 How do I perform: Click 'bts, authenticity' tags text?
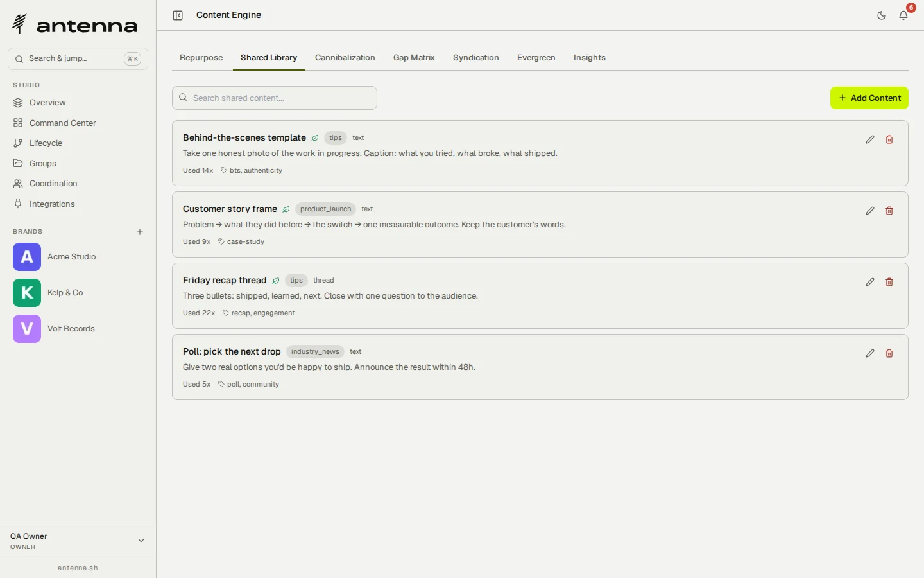click(x=256, y=171)
